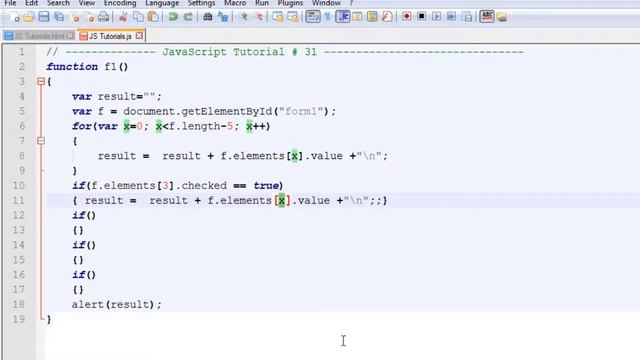The image size is (640, 360).
Task: Open the Window menu
Action: click(x=326, y=3)
